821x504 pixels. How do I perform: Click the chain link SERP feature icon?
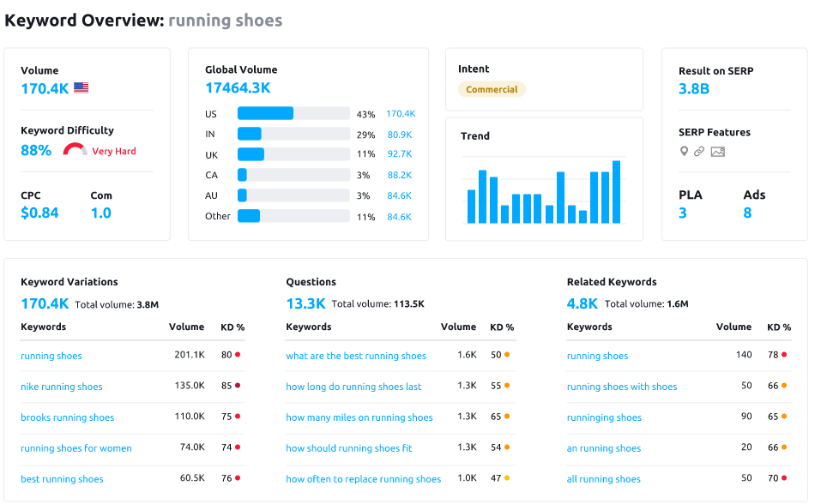click(699, 152)
